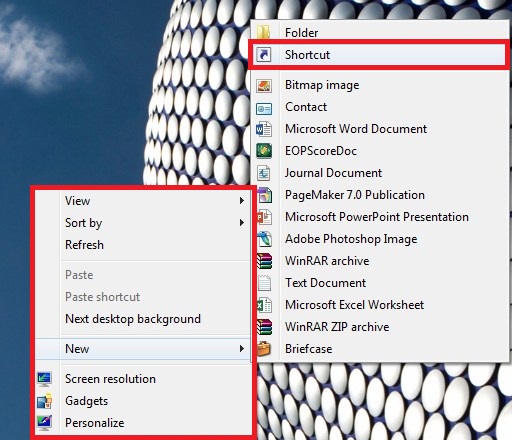
Task: Click the WinRAR archive books icon
Action: click(264, 261)
